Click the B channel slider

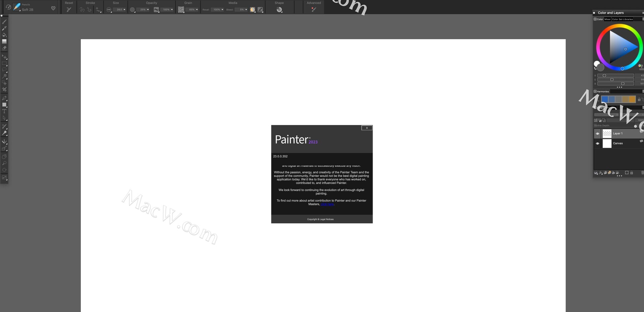point(615,84)
